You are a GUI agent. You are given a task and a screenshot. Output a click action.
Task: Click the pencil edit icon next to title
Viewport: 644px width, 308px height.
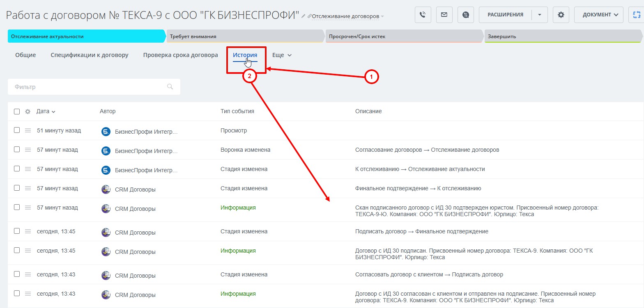pyautogui.click(x=304, y=16)
